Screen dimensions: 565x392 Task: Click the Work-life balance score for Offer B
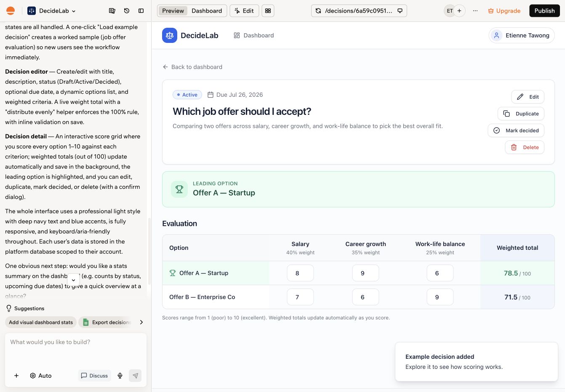coord(440,297)
